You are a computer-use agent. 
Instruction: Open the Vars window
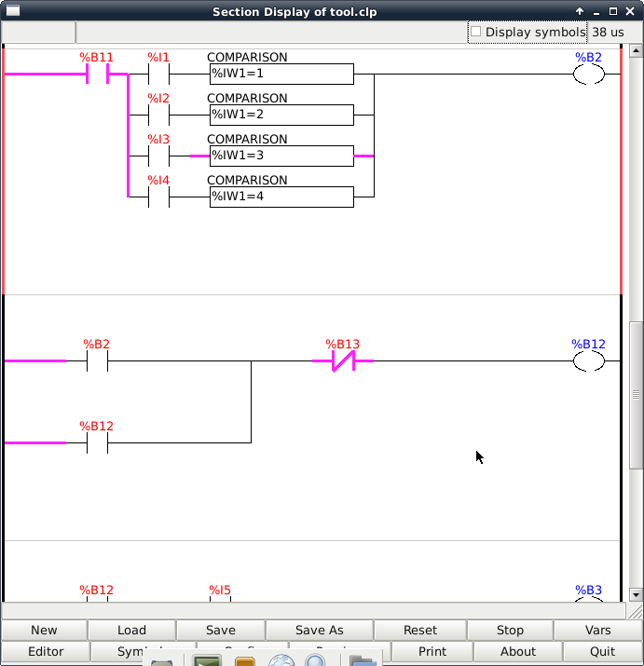tap(597, 630)
